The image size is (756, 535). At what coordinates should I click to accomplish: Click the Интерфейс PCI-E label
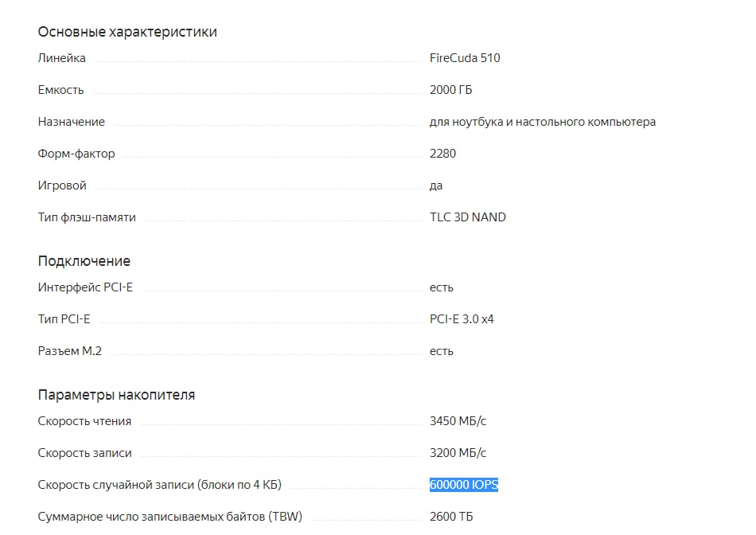coord(85,287)
